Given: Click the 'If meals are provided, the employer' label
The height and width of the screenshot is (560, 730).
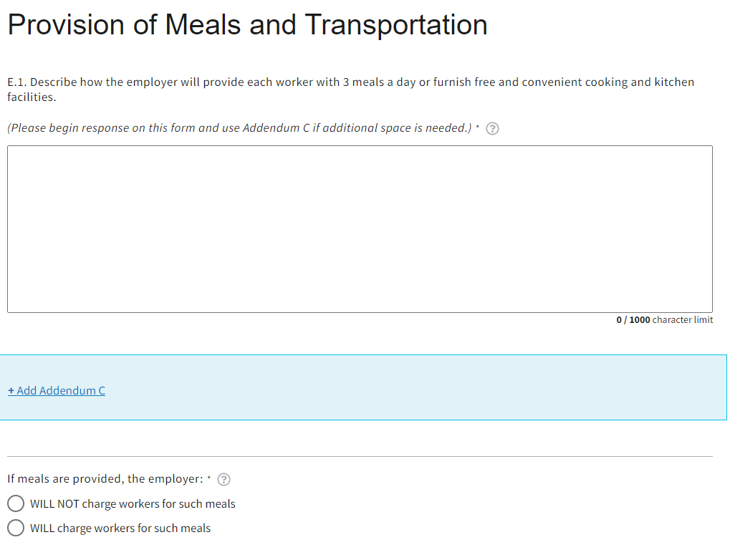Looking at the screenshot, I should [x=105, y=479].
